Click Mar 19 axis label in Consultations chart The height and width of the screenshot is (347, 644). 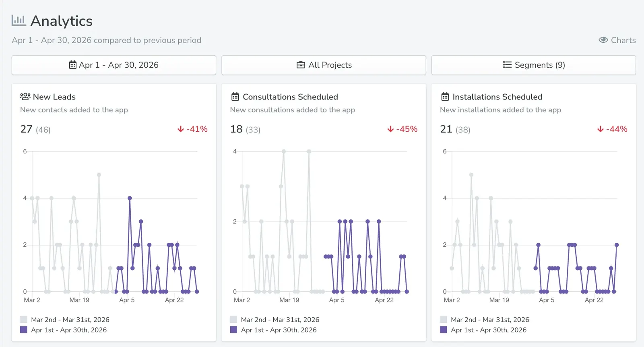pyautogui.click(x=289, y=300)
